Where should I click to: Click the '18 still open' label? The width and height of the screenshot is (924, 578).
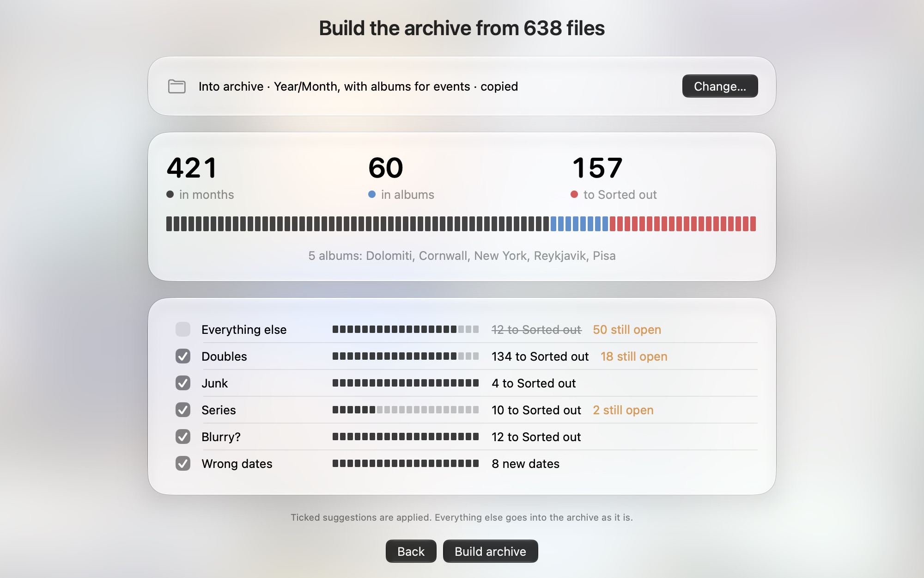click(x=634, y=357)
